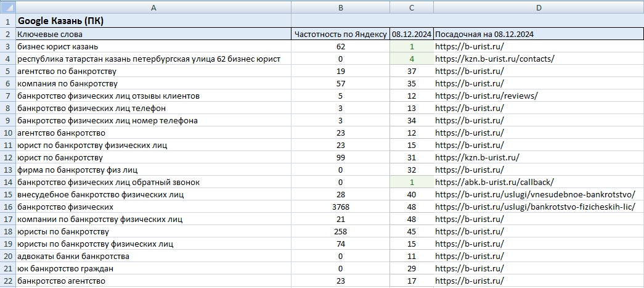This screenshot has height=288, width=644.
Task: Select cell 'банкротство физических' in row 16
Action: coord(153,207)
